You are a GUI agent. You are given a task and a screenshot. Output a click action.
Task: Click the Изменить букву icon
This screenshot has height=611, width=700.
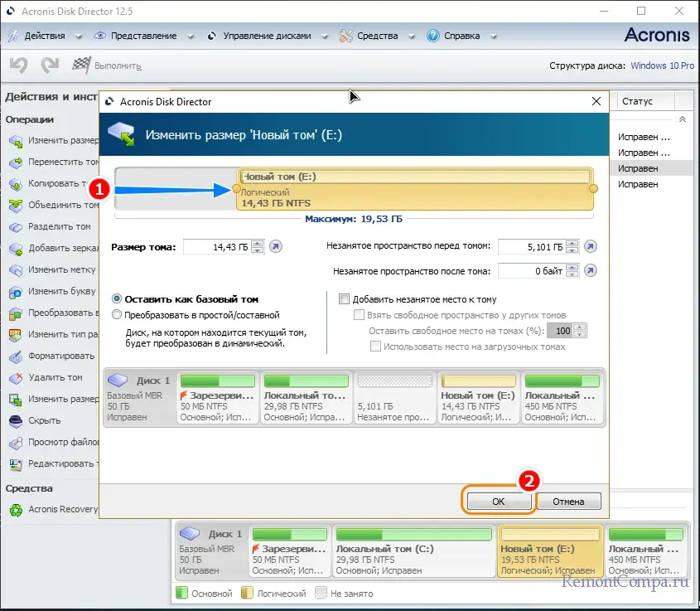point(16,292)
